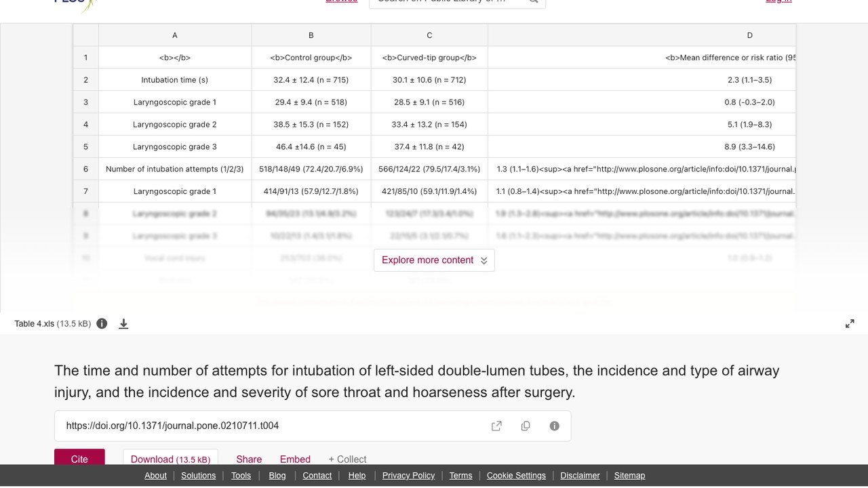Open the Sitemap link
The image size is (868, 488).
[629, 475]
